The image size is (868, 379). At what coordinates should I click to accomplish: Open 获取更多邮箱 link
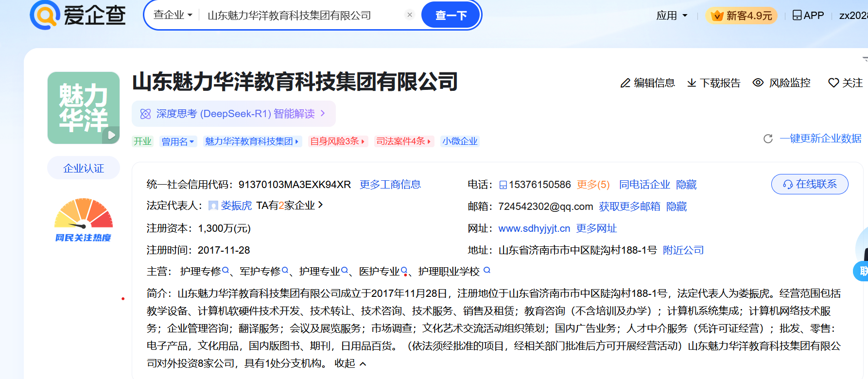[x=629, y=207]
